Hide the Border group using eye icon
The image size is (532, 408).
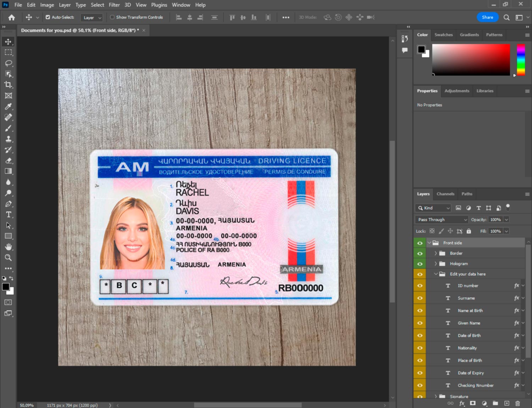(x=420, y=253)
